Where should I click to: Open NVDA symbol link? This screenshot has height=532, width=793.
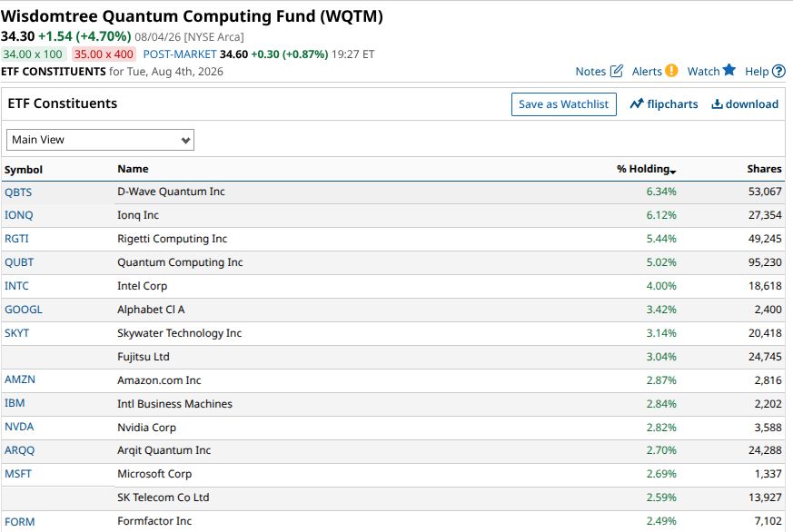[x=19, y=427]
